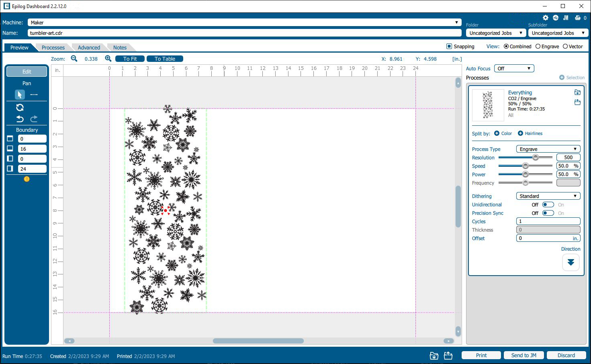The height and width of the screenshot is (364, 591).
Task: Adjust the Resolution slider handle
Action: 535,157
